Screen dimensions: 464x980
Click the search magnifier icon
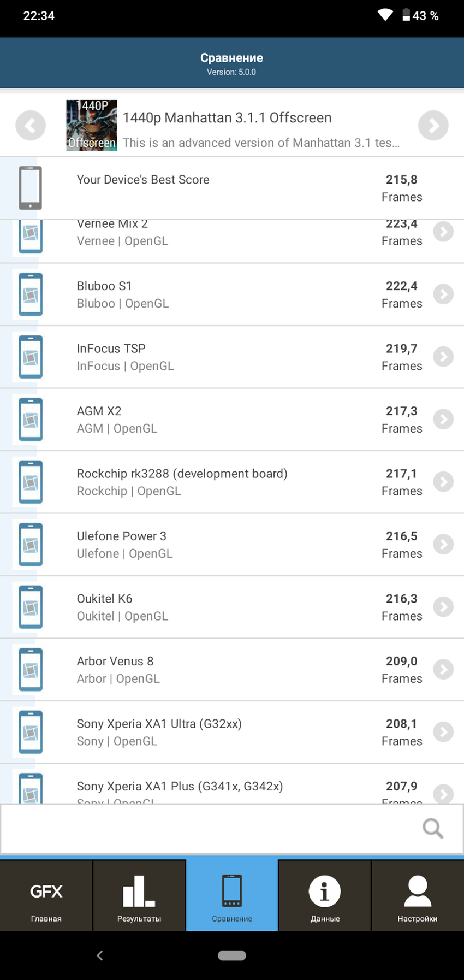pyautogui.click(x=432, y=828)
